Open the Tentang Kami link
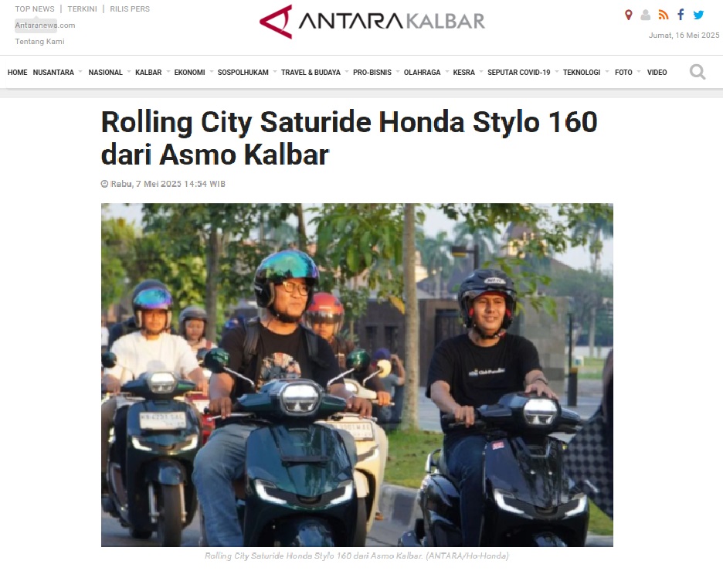723x588 pixels. click(39, 42)
